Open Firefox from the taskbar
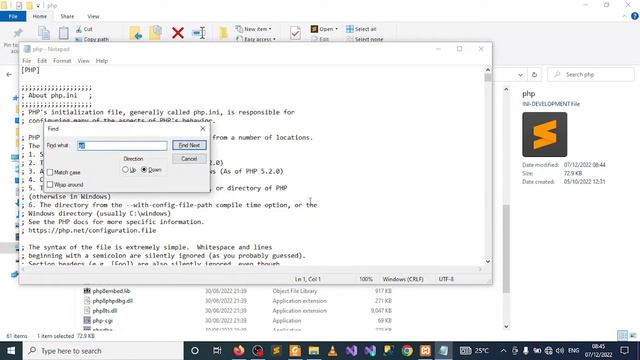This screenshot has width=640, height=360. point(239,351)
